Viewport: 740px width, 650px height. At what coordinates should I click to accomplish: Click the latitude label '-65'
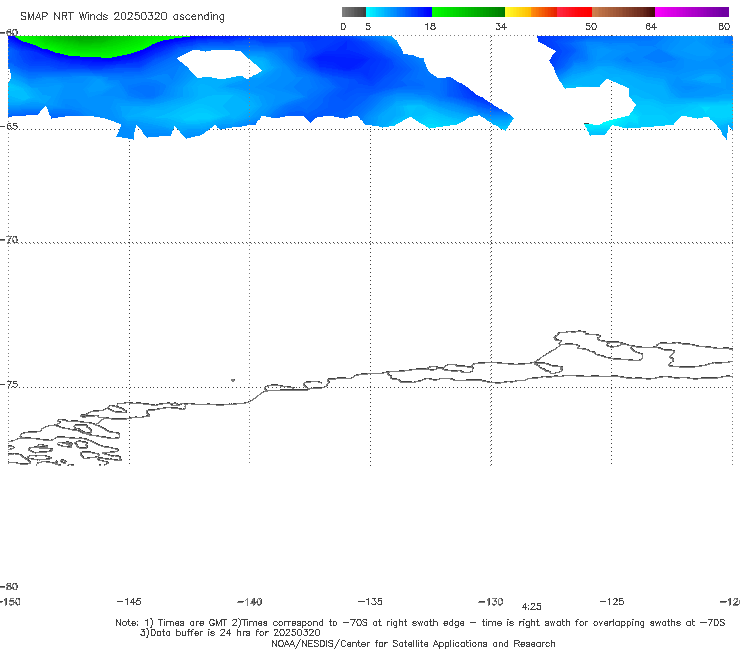[9, 126]
